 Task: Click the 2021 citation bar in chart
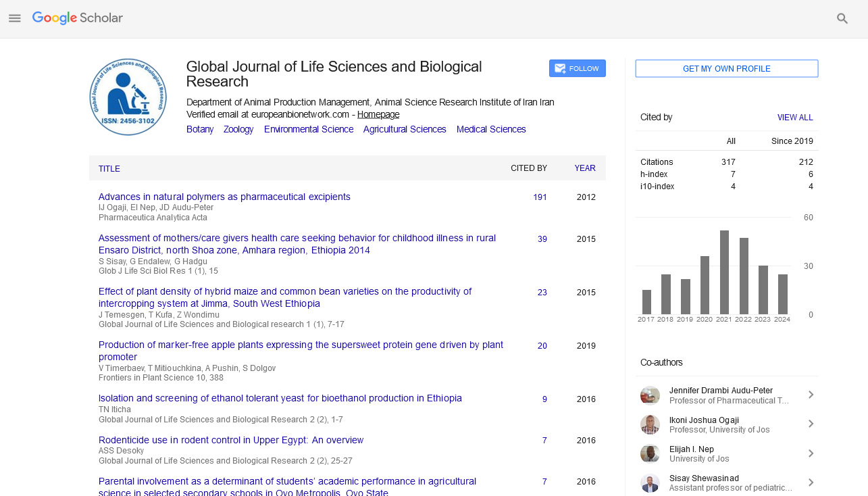(724, 272)
